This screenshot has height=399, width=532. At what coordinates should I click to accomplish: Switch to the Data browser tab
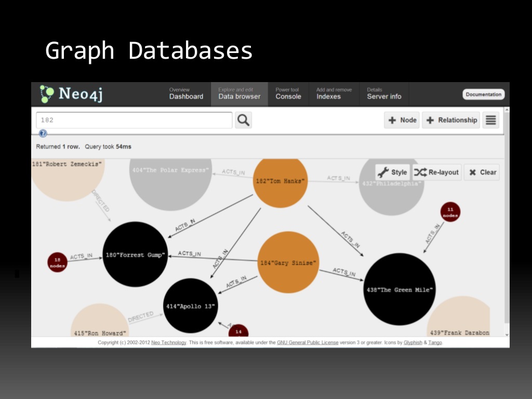pyautogui.click(x=239, y=94)
